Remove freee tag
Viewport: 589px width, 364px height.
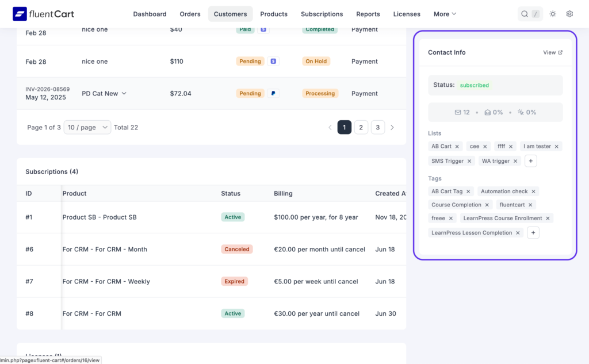point(451,219)
